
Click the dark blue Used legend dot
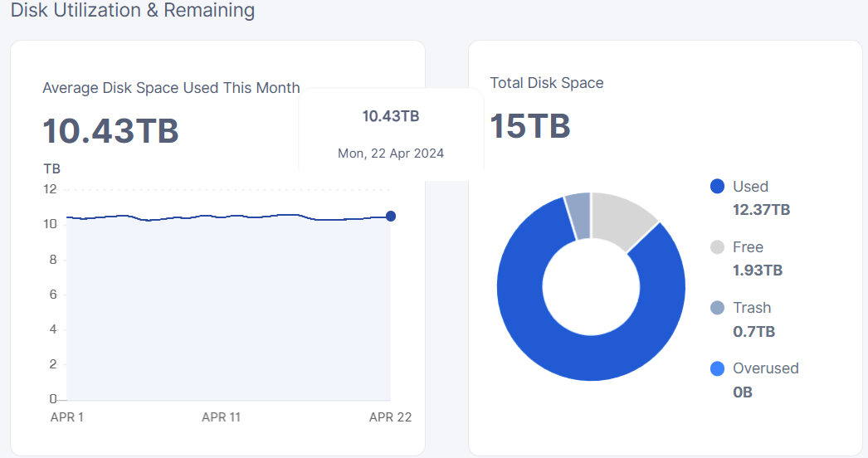tap(718, 187)
